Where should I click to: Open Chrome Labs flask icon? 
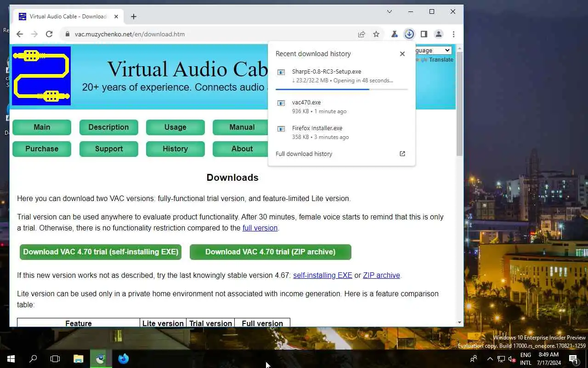(x=394, y=34)
